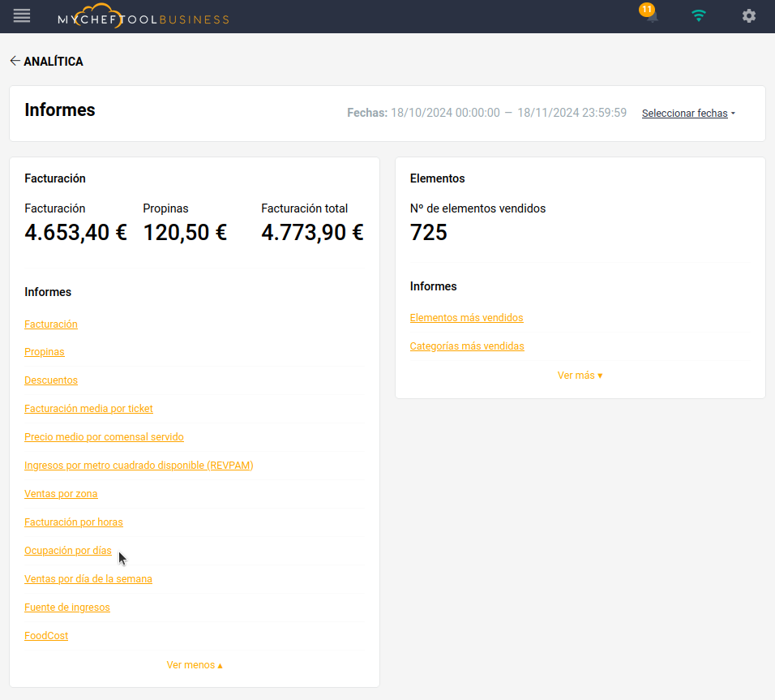Viewport: 775px width, 700px height.
Task: View the Descuentos report
Action: coord(51,380)
